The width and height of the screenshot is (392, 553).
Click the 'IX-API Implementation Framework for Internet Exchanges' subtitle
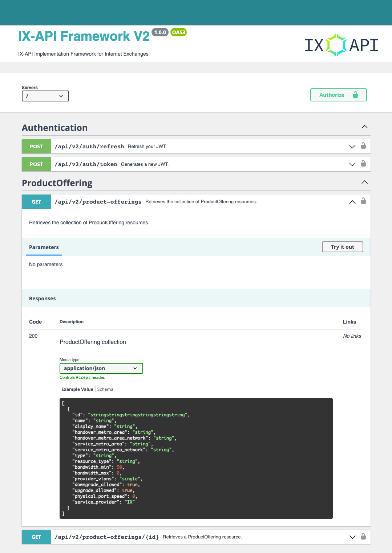click(83, 54)
